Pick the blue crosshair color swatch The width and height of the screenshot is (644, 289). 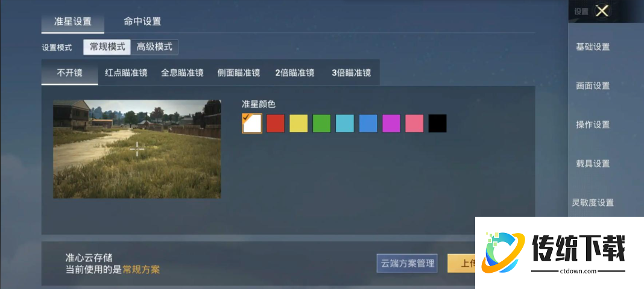(x=368, y=123)
